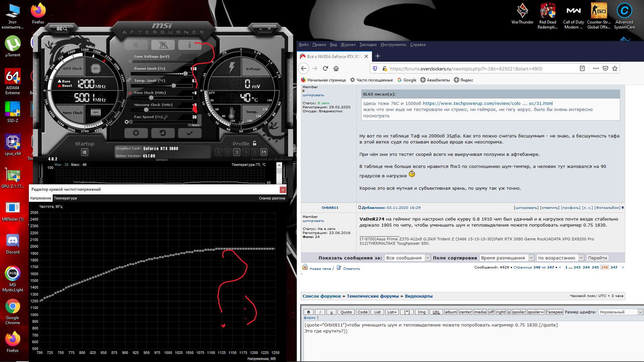Click the Перейти button
The height and width of the screenshot is (362, 644).
click(597, 258)
